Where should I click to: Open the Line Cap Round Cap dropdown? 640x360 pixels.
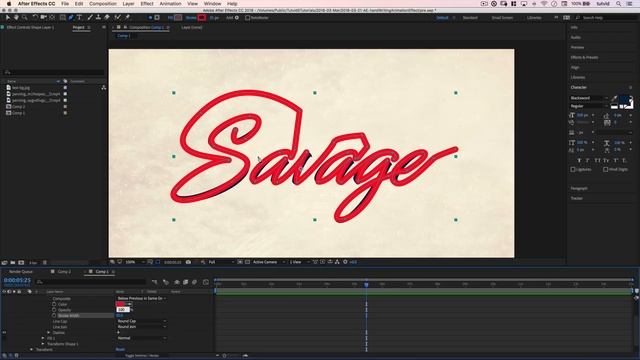[x=141, y=321]
